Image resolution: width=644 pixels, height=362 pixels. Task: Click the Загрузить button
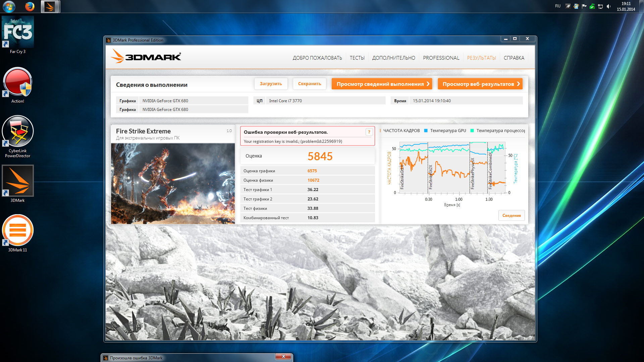tap(271, 84)
